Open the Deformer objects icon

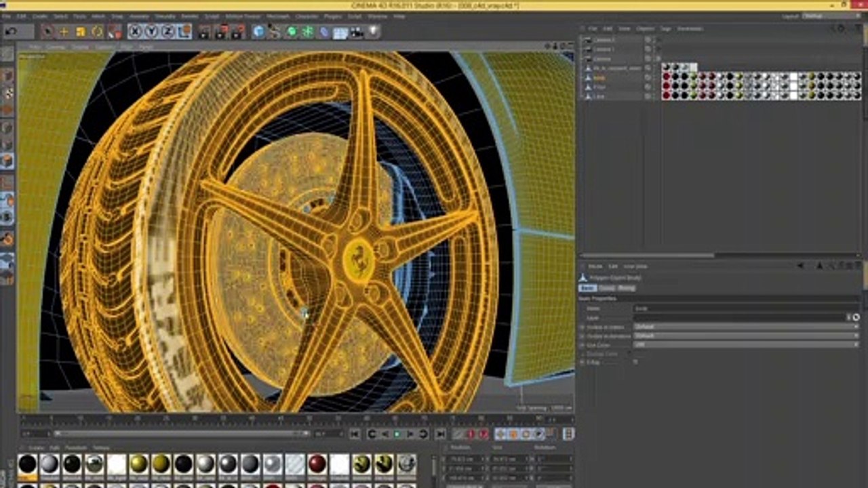[324, 31]
